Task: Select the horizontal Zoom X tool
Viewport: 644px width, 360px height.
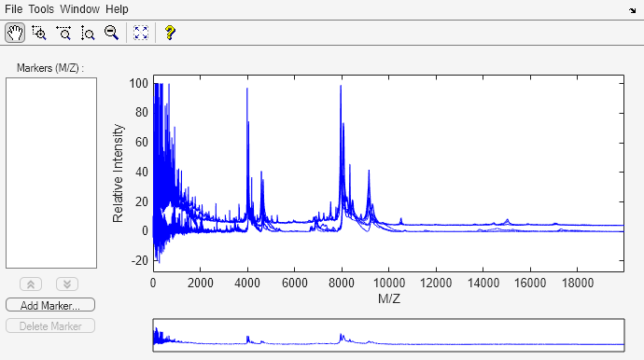Action: click(63, 33)
